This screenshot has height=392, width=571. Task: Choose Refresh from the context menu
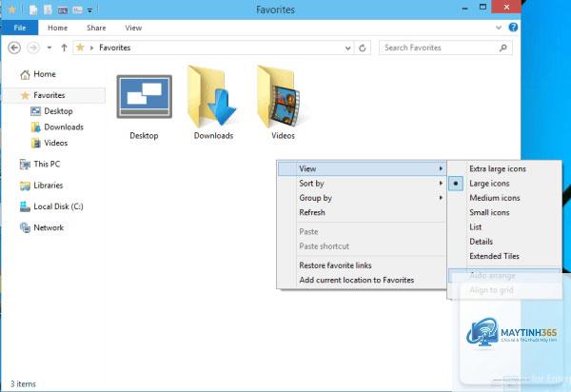tap(362, 212)
